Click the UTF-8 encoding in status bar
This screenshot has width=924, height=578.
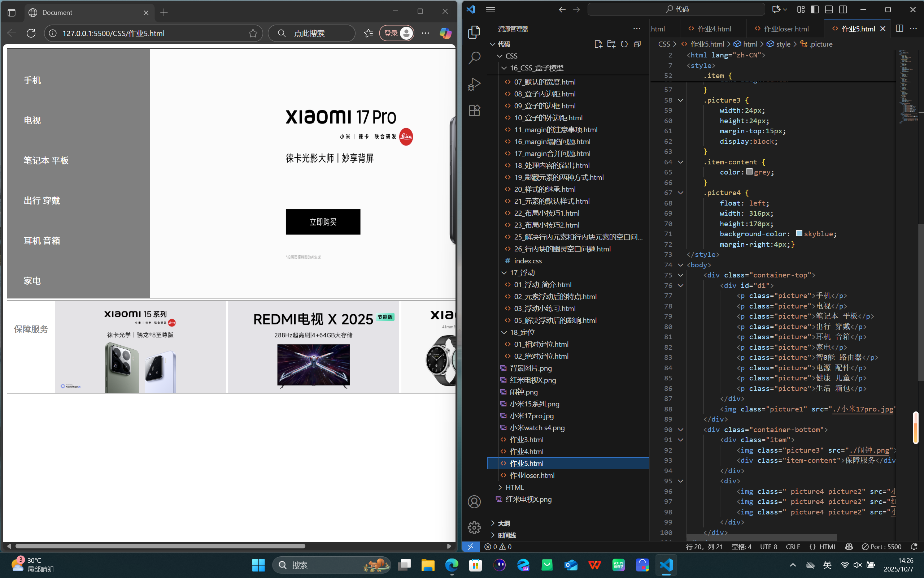coord(768,547)
